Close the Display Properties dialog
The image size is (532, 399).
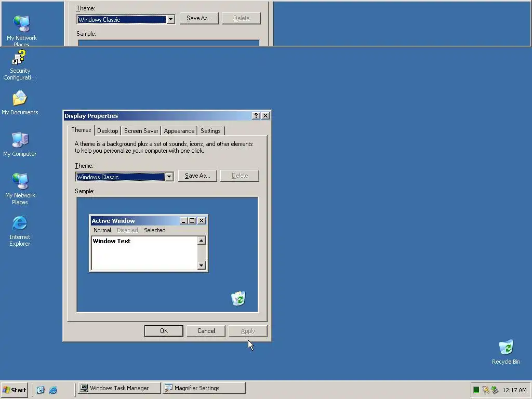(x=265, y=116)
